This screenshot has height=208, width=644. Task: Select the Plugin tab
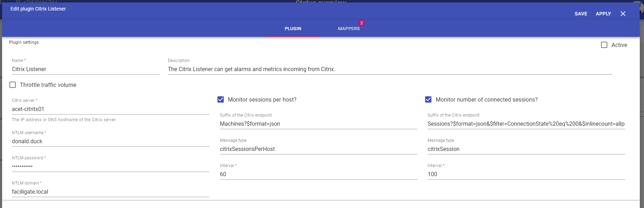click(x=293, y=29)
